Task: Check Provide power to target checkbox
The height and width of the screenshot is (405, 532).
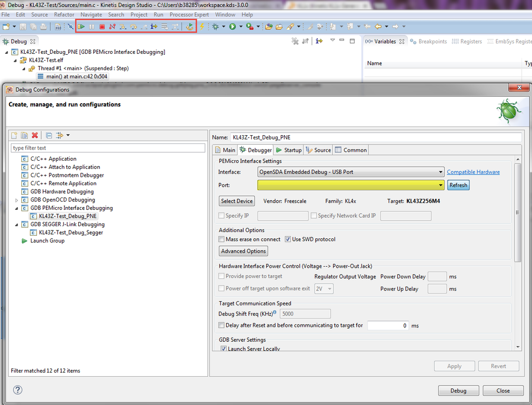Action: [222, 276]
